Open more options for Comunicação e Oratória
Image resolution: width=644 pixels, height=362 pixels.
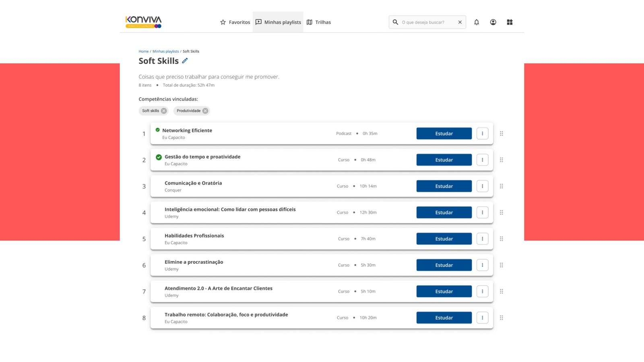coord(482,186)
